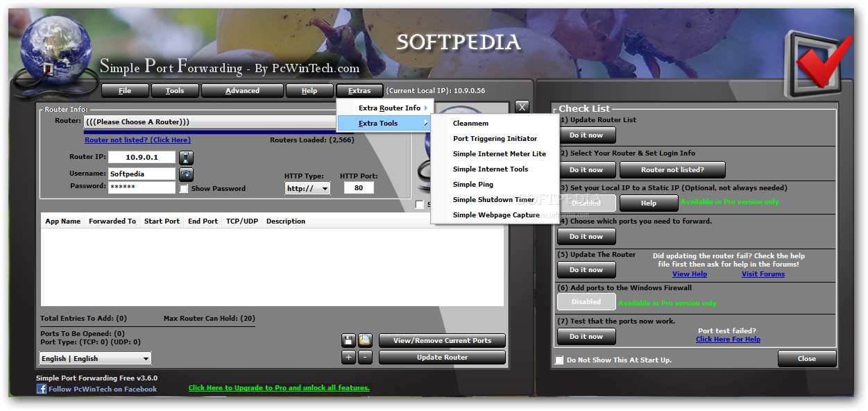The image size is (868, 411).
Task: Click the floppy disk save icon
Action: 348,340
